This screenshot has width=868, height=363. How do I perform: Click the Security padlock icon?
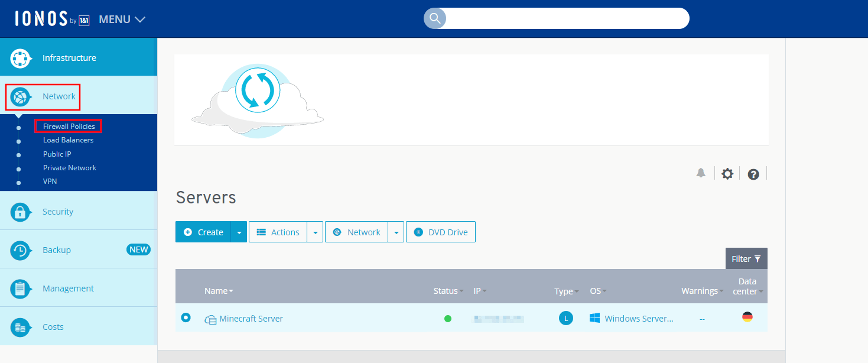20,212
